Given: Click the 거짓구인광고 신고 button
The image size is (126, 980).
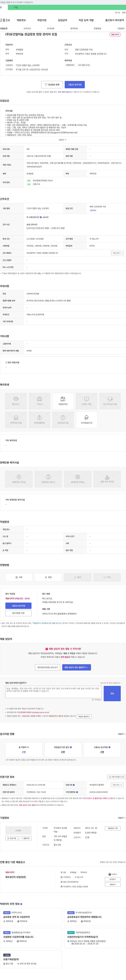Looking at the screenshot, I should coord(116,777).
